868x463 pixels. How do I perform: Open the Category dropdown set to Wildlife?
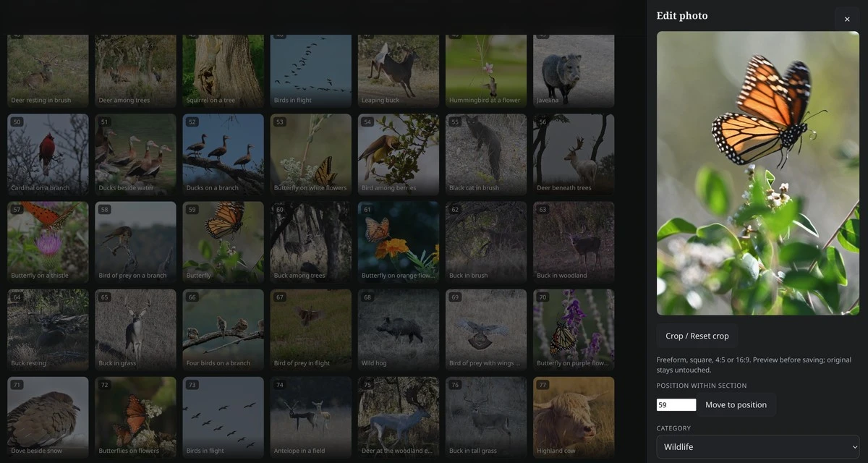click(758, 446)
